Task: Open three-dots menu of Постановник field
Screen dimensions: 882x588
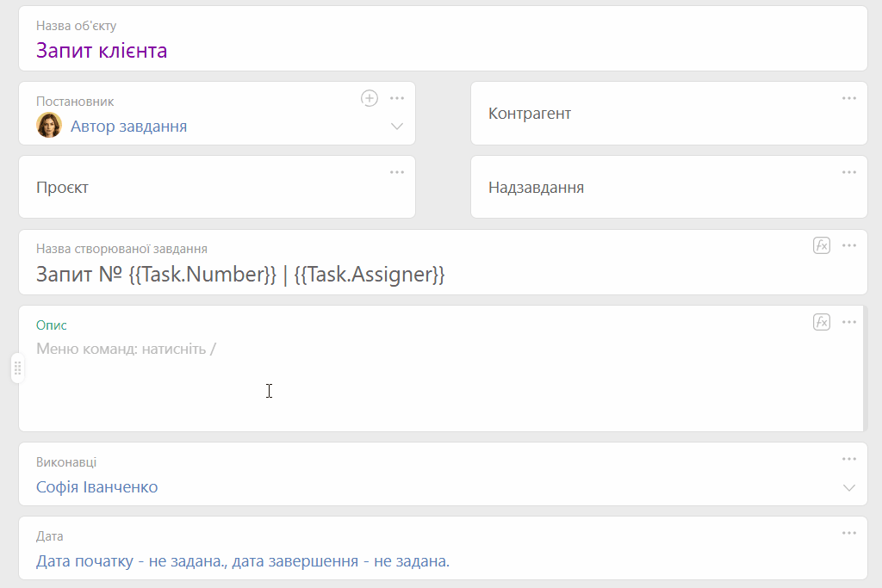Action: coord(397,98)
